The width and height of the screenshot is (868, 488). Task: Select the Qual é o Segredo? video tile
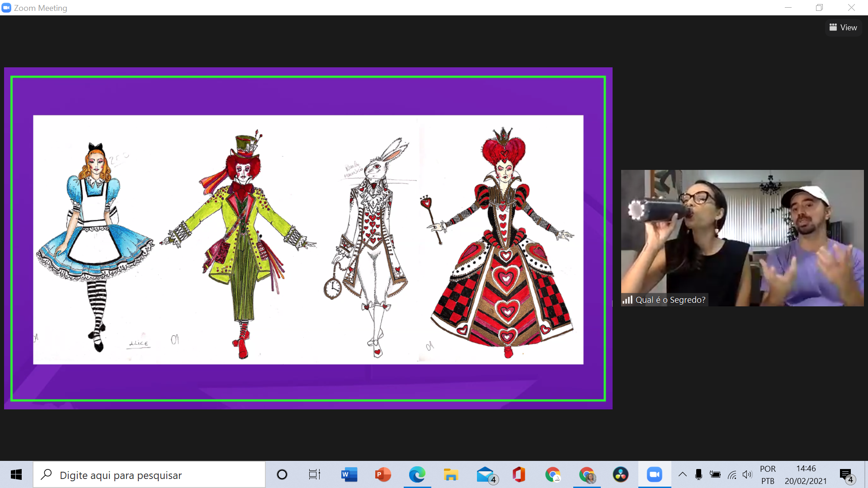(742, 238)
